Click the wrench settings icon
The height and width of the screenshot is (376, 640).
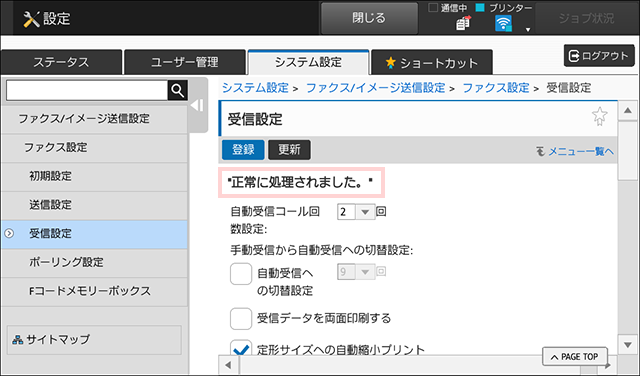coord(31,19)
